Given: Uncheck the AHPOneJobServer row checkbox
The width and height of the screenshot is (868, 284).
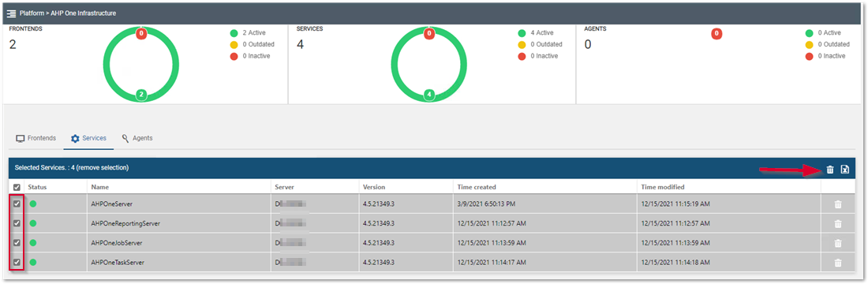Looking at the screenshot, I should [x=17, y=242].
